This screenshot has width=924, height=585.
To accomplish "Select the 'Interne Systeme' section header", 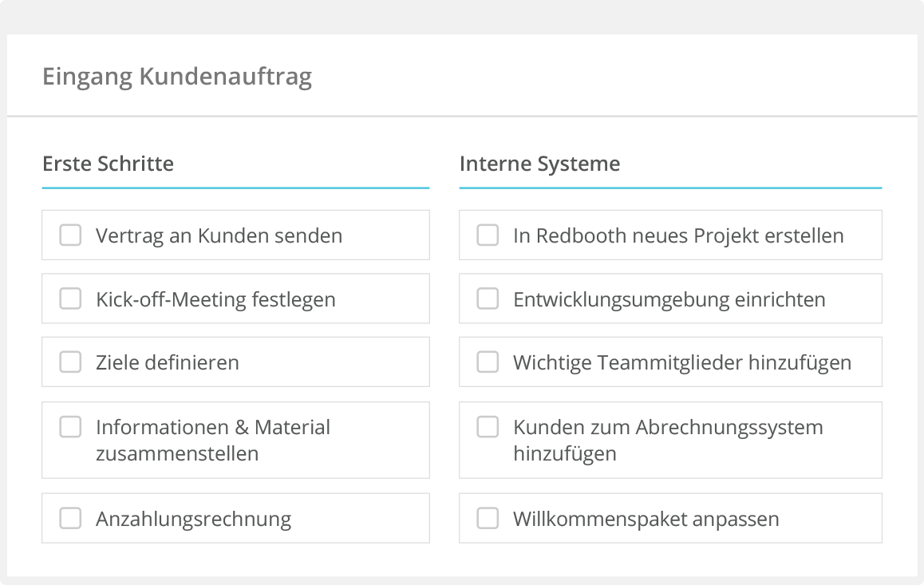I will [x=539, y=164].
